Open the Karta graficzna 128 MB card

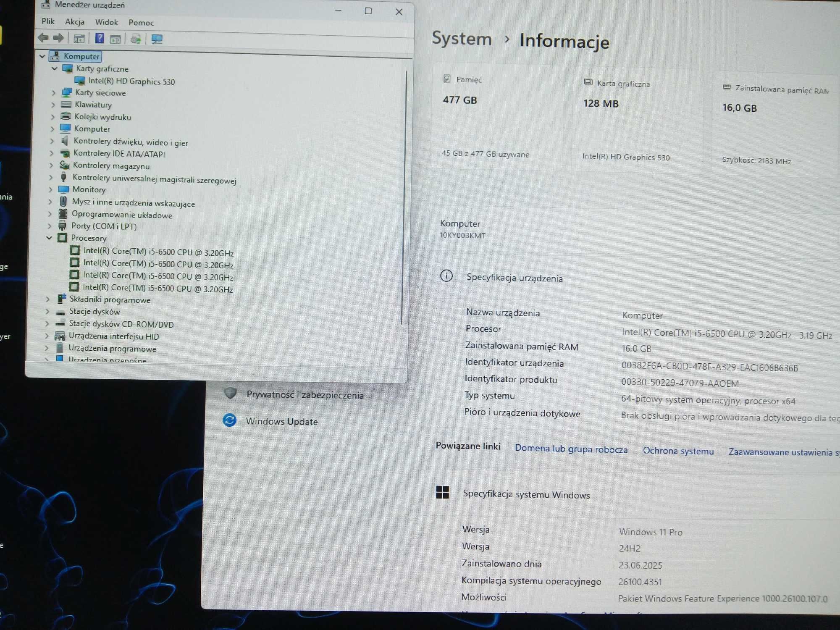638,121
